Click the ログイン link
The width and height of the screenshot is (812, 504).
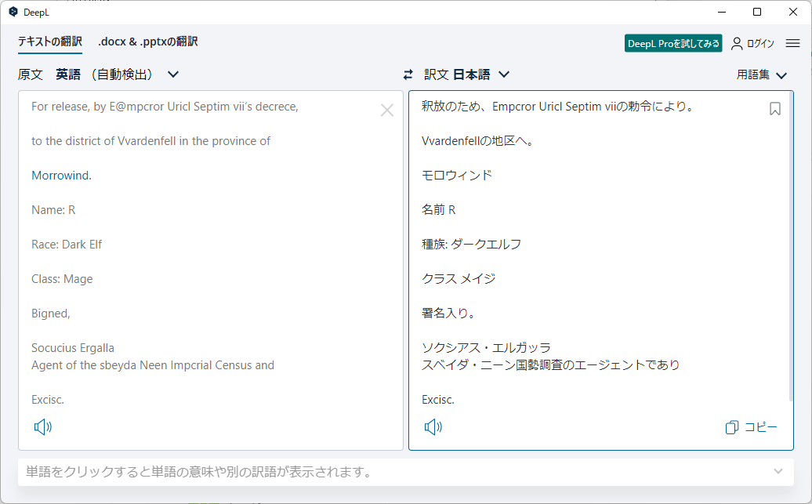[x=759, y=43]
